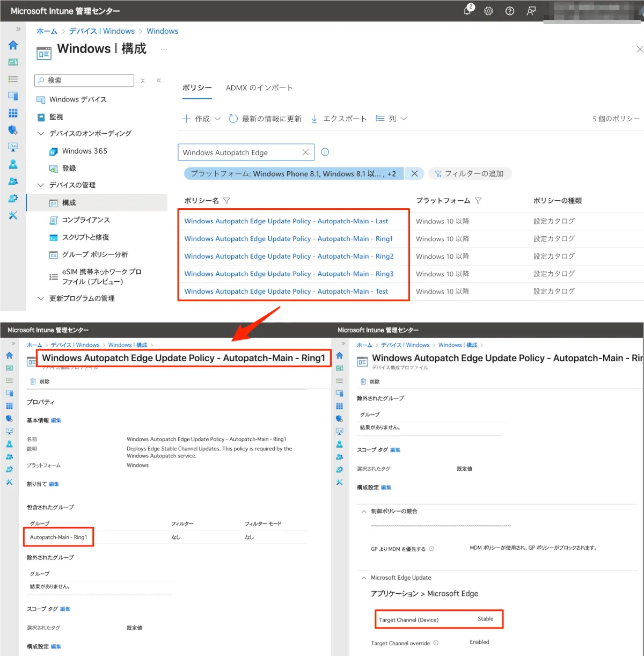The height and width of the screenshot is (656, 644).
Task: Open the 列 columns dropdown
Action: coord(391,119)
